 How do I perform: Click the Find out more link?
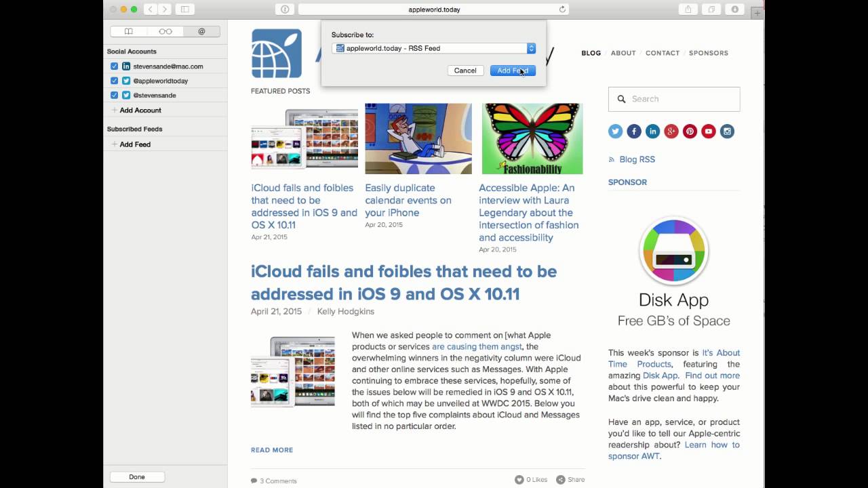[x=712, y=375]
